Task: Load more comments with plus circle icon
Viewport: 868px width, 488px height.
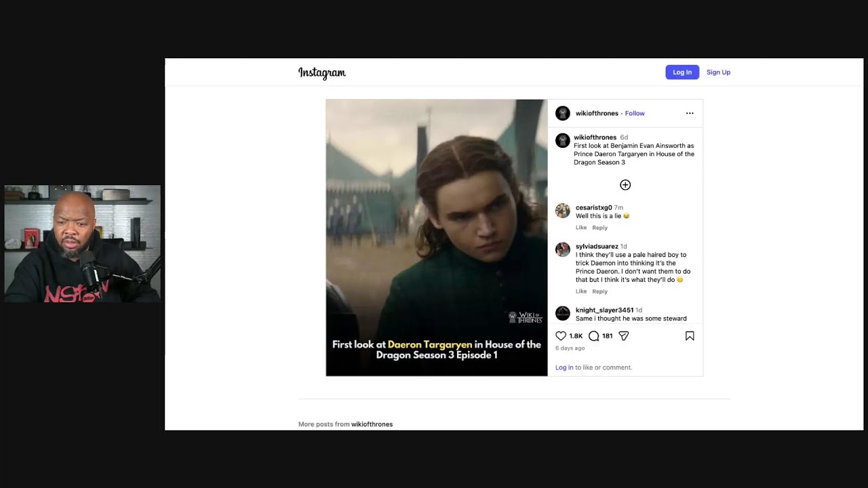Action: [x=625, y=185]
